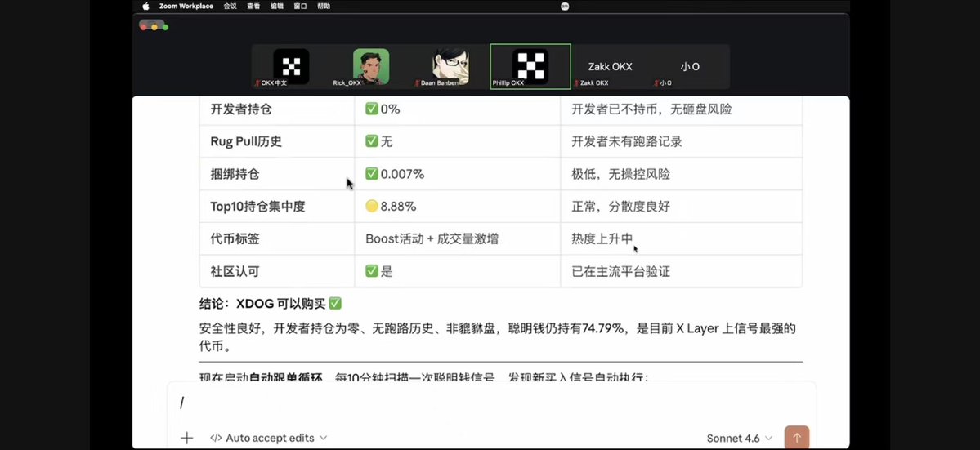Click the 现在启动自动跟单循环 line
980x450 pixels.
424,377
